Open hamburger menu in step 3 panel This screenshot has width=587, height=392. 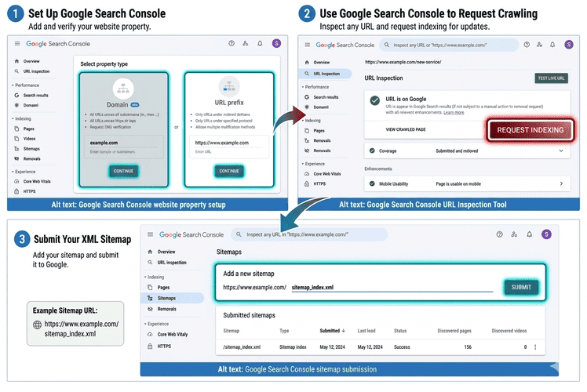151,234
